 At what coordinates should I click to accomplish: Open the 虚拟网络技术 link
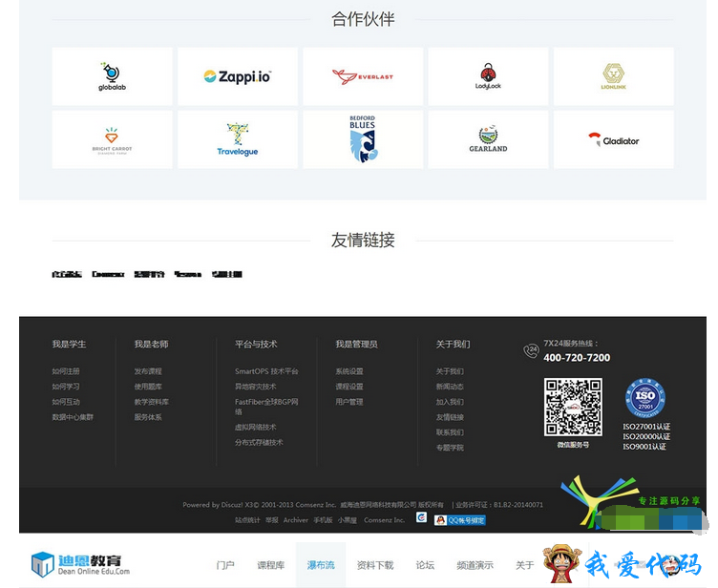pyautogui.click(x=256, y=428)
